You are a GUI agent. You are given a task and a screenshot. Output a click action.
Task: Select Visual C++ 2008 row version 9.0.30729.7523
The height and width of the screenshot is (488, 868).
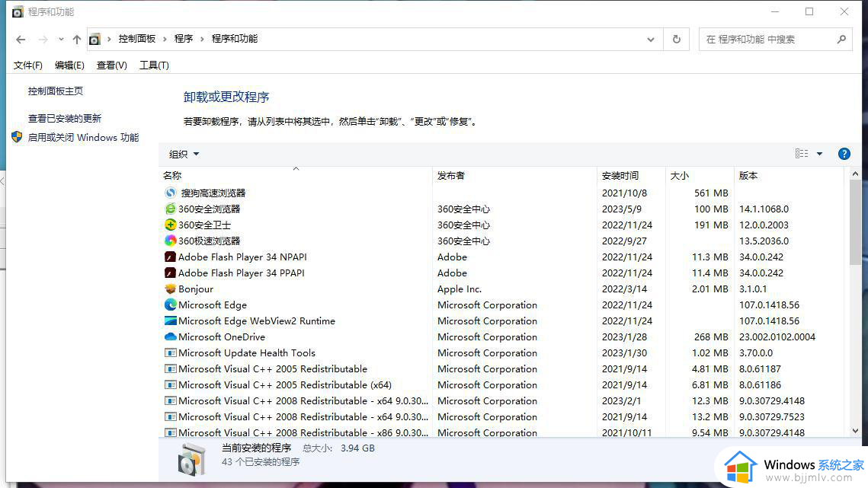(501, 417)
